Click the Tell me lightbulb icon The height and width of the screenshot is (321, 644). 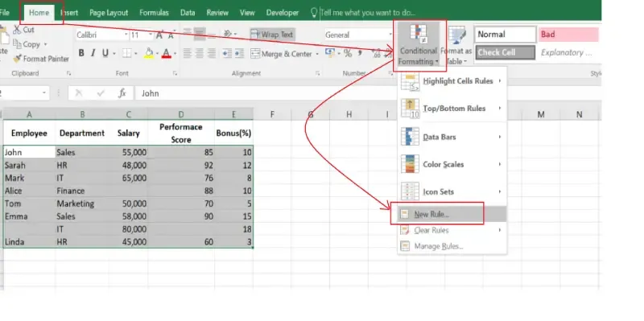click(314, 13)
